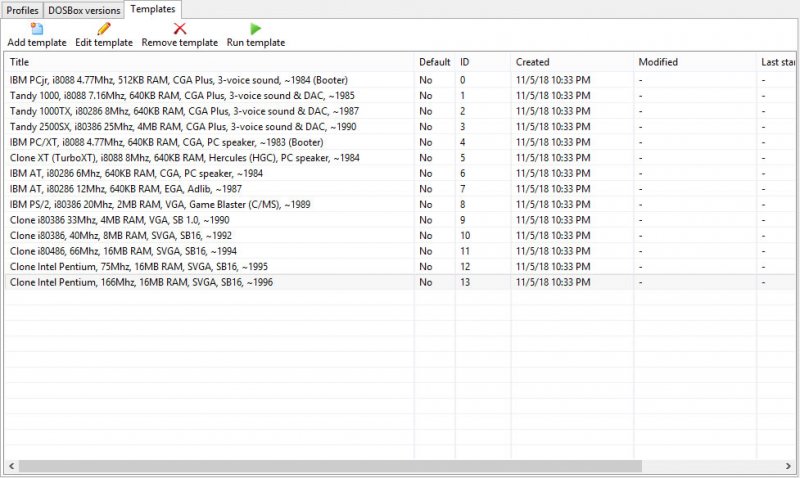Select the Templates tab

click(153, 9)
